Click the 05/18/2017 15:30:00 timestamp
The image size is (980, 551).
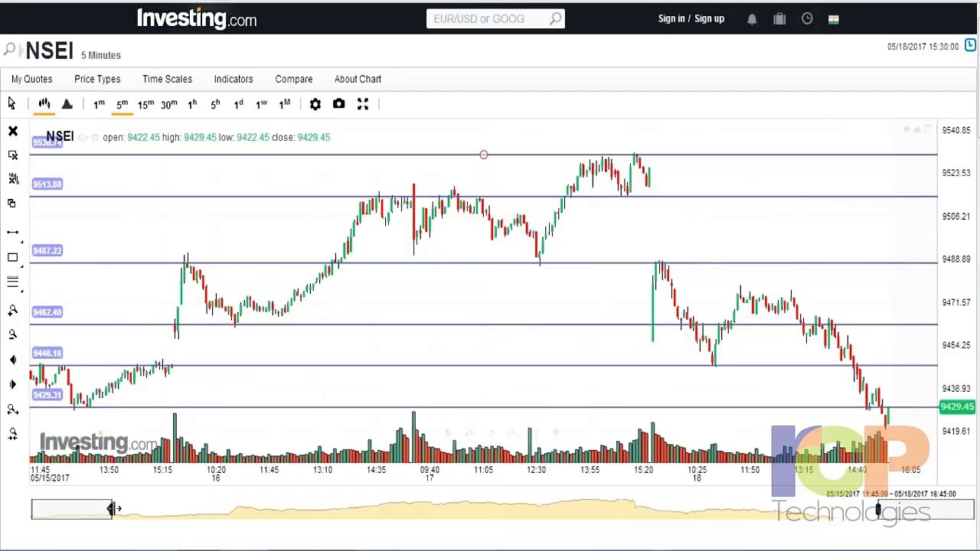tap(923, 47)
